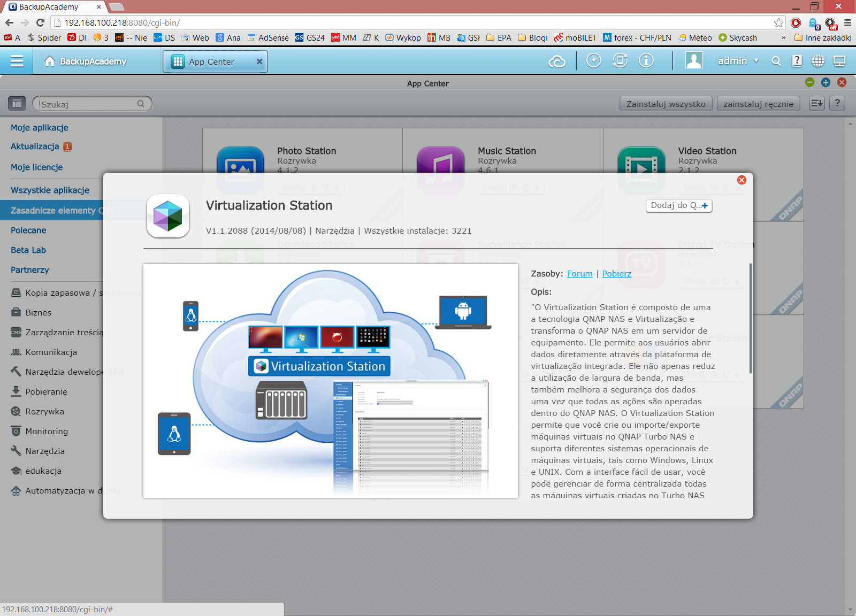Select the BackupAcademy browser tab
This screenshot has height=616, width=856.
click(x=55, y=7)
